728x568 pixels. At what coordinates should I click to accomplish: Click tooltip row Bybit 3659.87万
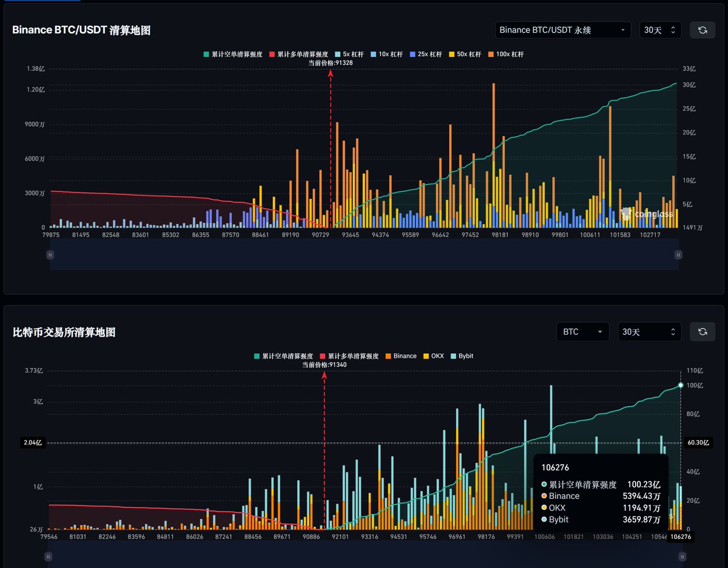click(x=601, y=520)
